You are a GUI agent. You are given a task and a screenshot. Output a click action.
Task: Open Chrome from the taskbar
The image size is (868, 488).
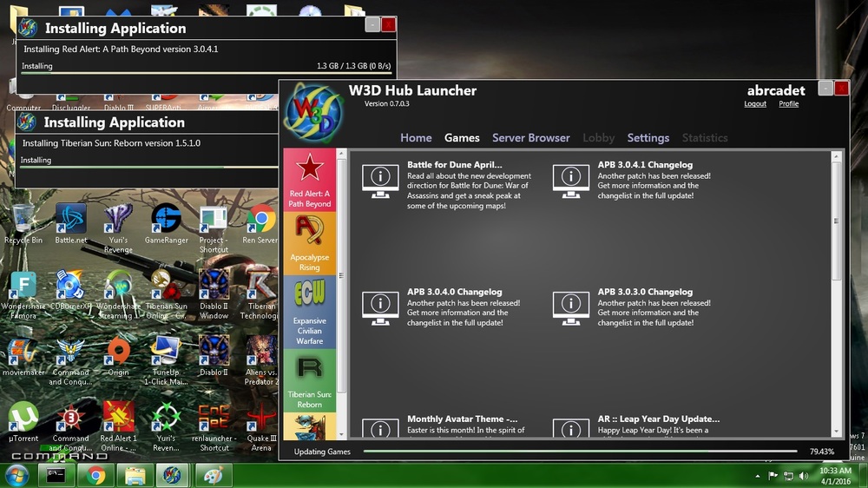(x=95, y=475)
